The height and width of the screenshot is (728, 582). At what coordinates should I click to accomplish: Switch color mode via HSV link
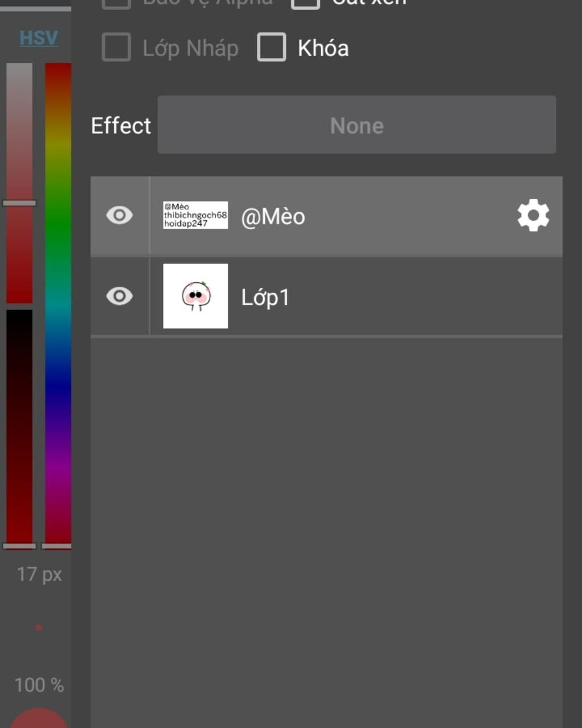[x=39, y=38]
